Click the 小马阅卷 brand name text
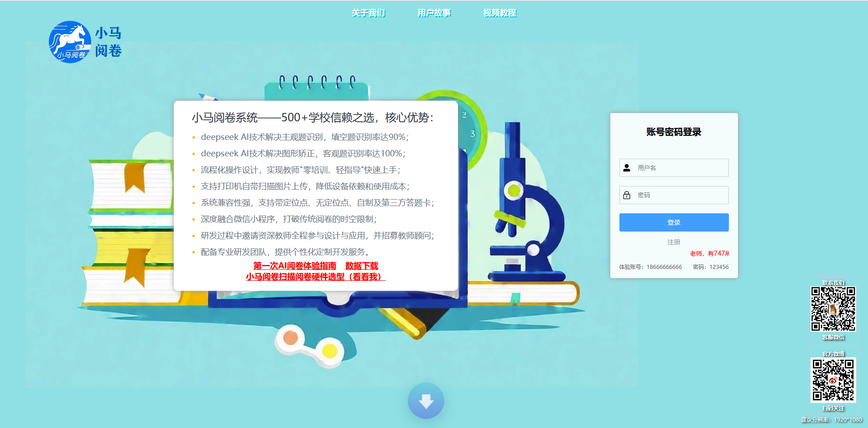This screenshot has width=868, height=428. 108,42
